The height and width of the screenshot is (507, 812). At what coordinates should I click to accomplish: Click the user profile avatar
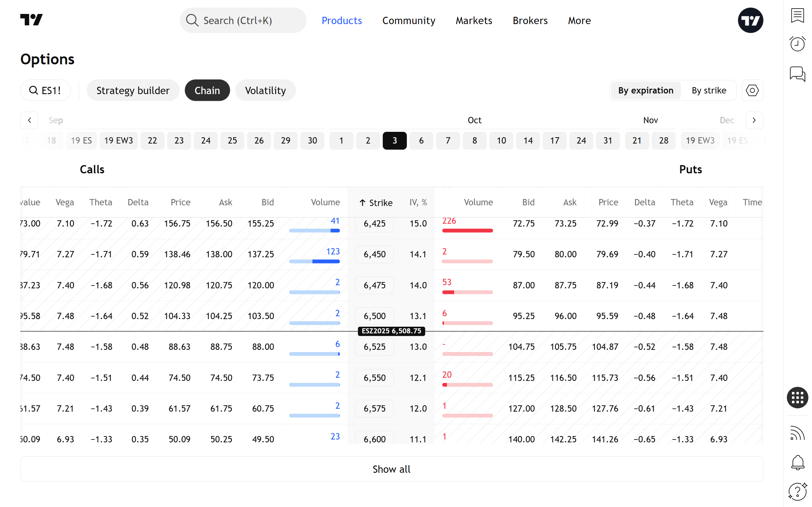(750, 21)
